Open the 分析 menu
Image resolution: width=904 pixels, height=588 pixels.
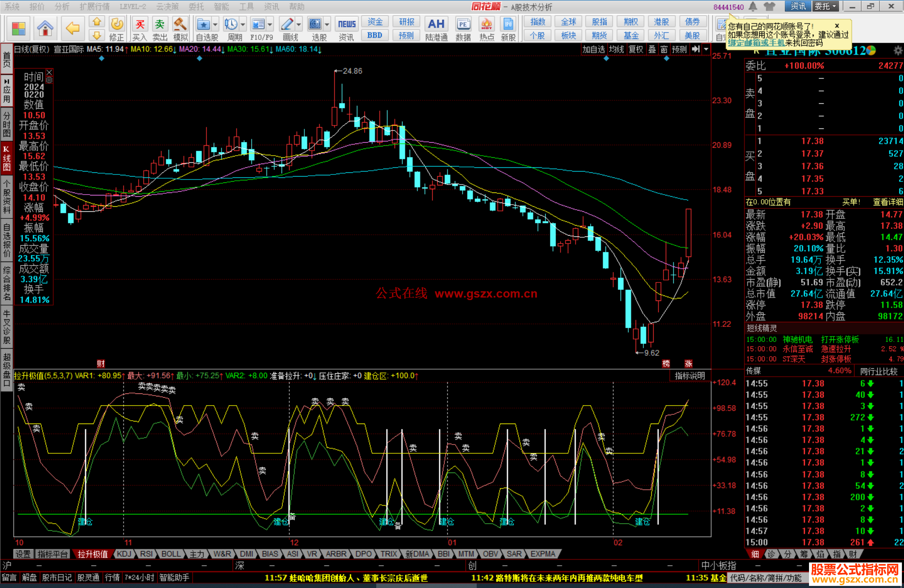tap(62, 6)
